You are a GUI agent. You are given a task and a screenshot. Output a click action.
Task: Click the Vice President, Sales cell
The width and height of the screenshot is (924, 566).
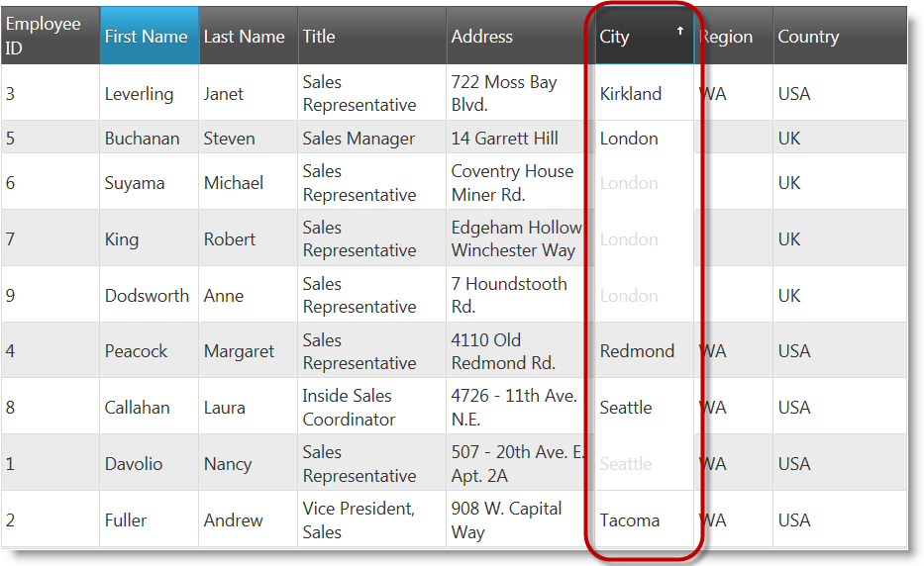(x=359, y=520)
